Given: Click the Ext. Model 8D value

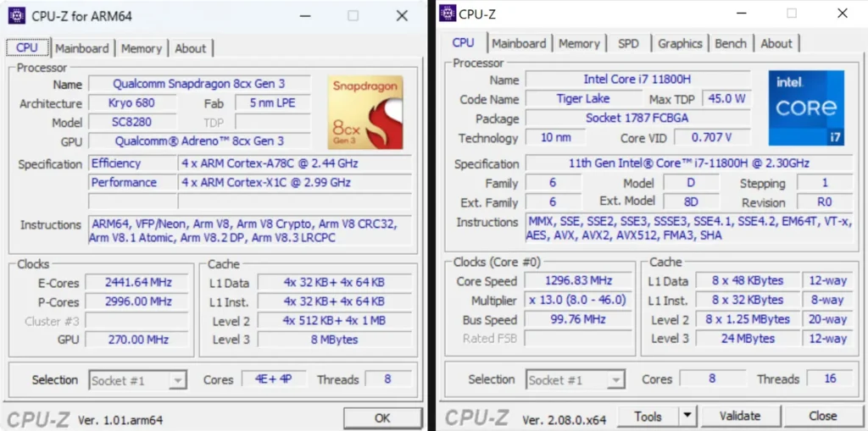Looking at the screenshot, I should click(x=691, y=202).
